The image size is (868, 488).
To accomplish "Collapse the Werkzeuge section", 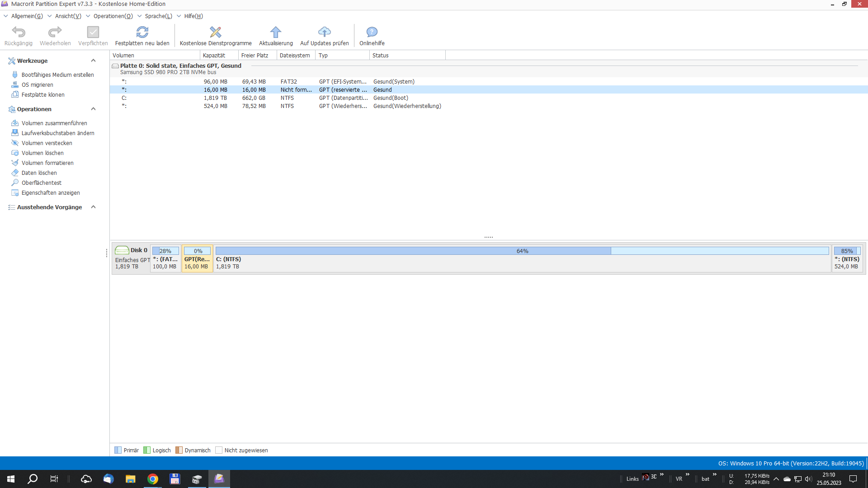I will point(93,61).
